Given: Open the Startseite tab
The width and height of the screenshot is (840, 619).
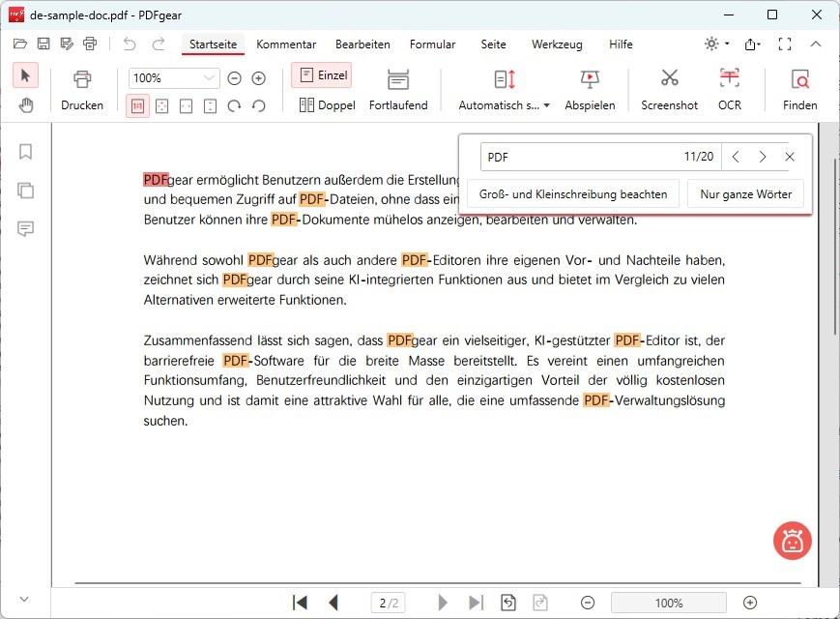Looking at the screenshot, I should (x=214, y=44).
